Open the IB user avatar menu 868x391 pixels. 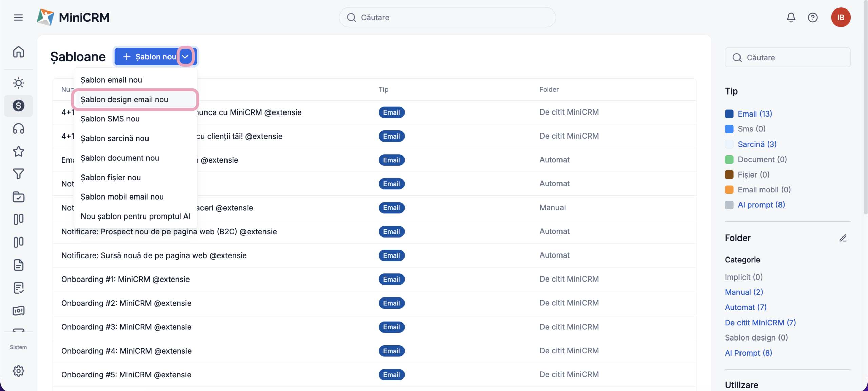tap(841, 17)
